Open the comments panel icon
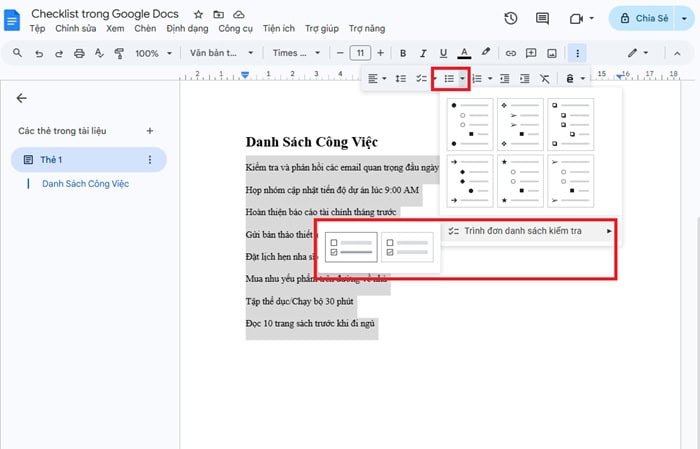This screenshot has width=700, height=449. (x=542, y=19)
